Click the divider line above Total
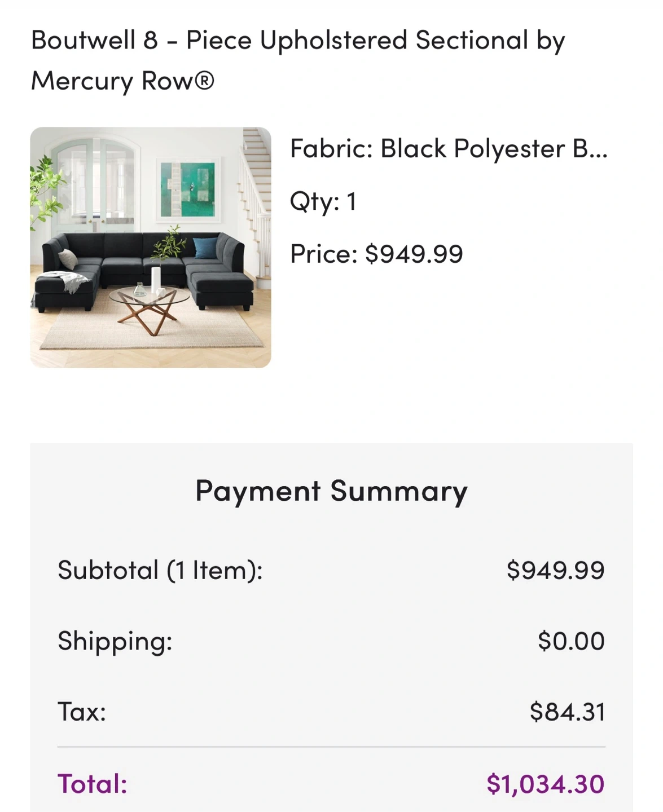The image size is (663, 812). click(331, 747)
